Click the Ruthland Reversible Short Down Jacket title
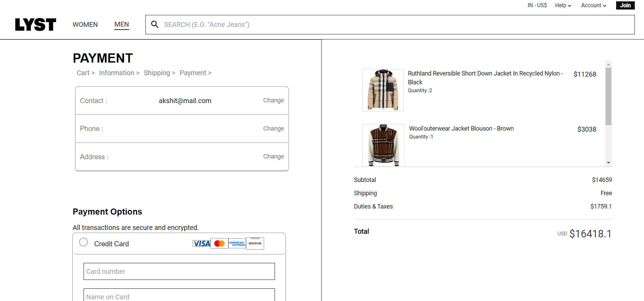The width and height of the screenshot is (644, 301). [485, 78]
